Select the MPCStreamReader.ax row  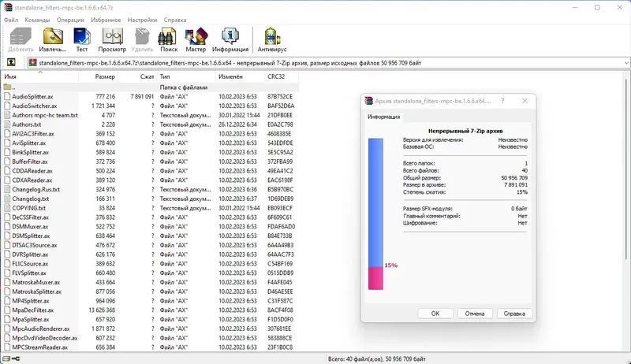(x=151, y=347)
